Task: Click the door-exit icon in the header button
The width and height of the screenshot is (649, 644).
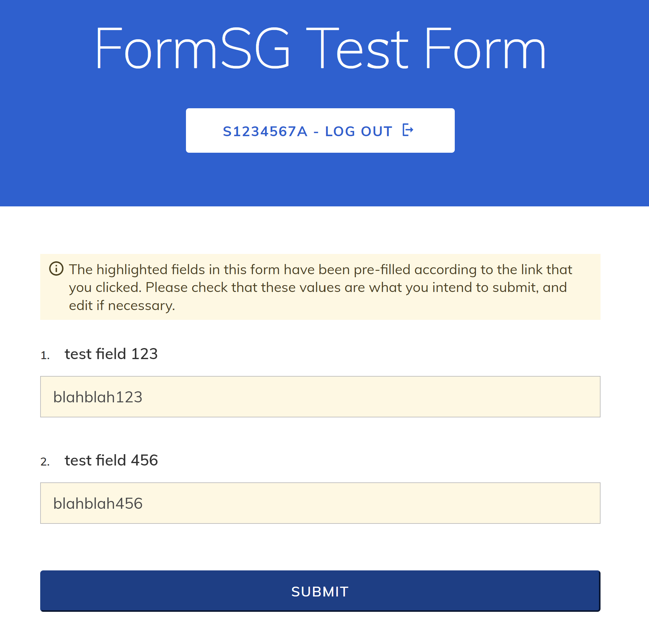Action: (408, 131)
